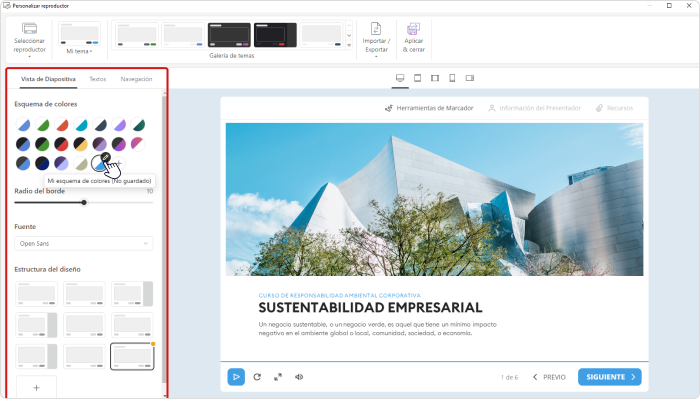This screenshot has width=700, height=399.
Task: Click the SIGUIENTE button
Action: tap(610, 377)
